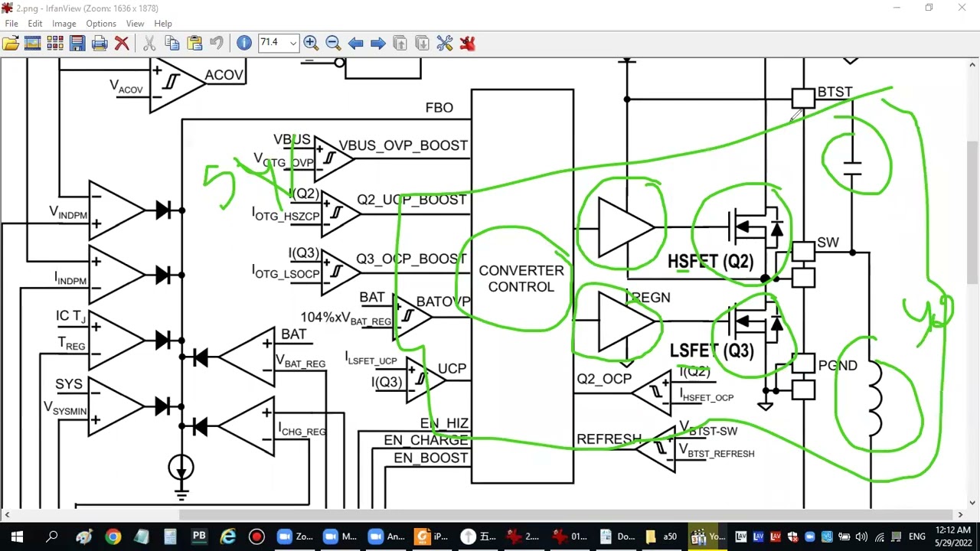Launch Internet Explorer from the taskbar
The image size is (980, 551).
(x=227, y=536)
